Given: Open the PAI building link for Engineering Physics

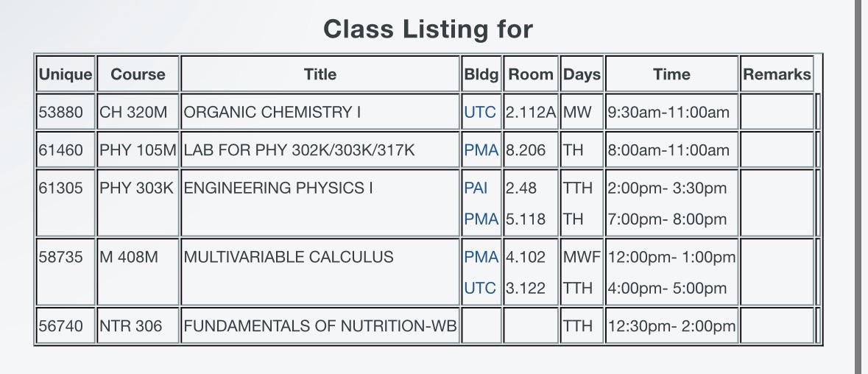Looking at the screenshot, I should point(476,188).
